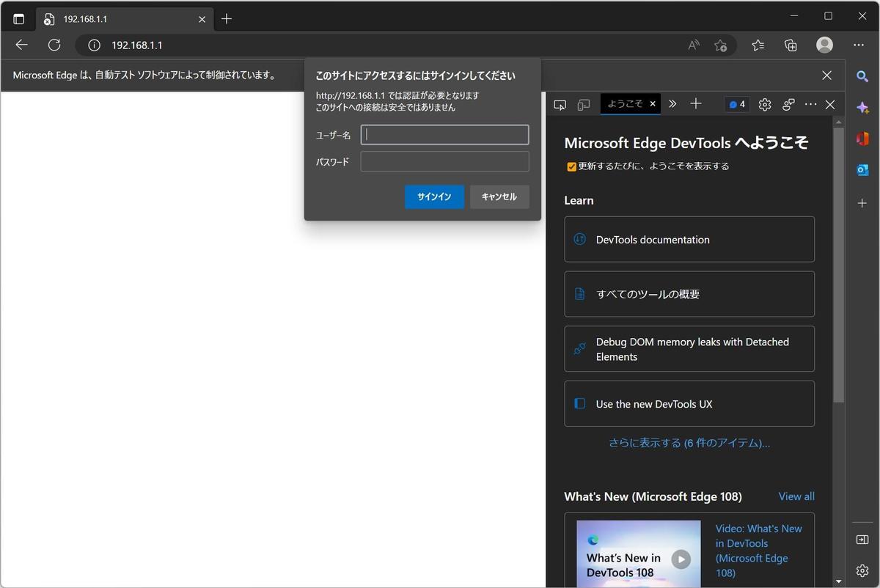Reload the page with the refresh icon

54,45
